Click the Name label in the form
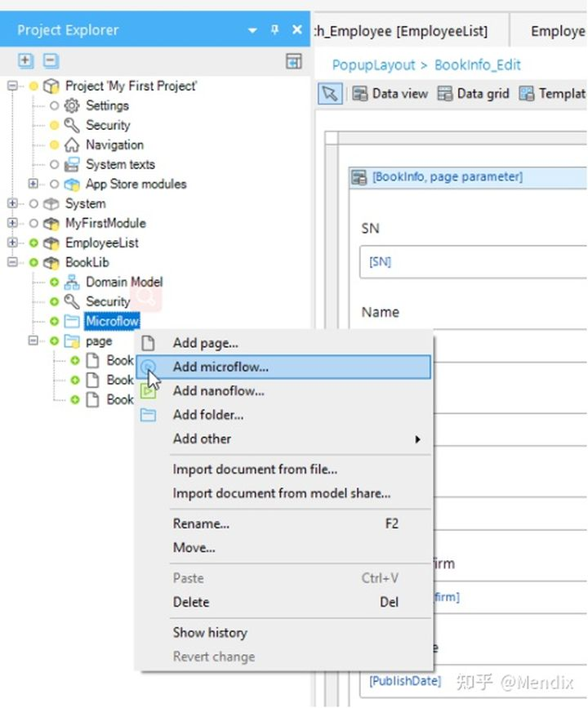 point(381,313)
